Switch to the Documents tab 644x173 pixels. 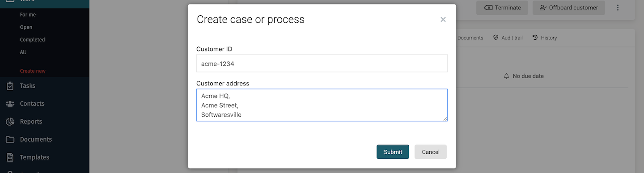pos(470,38)
